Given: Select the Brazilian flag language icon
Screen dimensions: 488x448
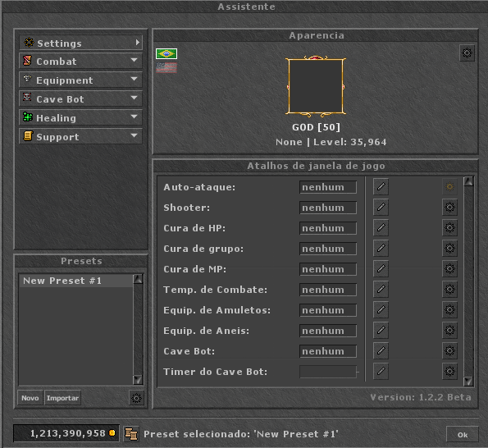Looking at the screenshot, I should point(166,54).
